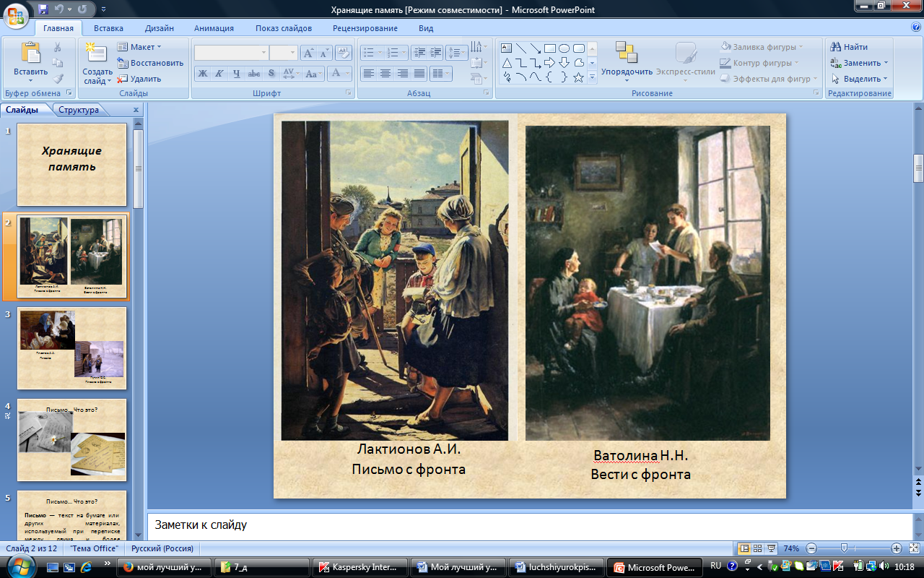
Task: Select the Format Painter brush
Action: pos(58,79)
